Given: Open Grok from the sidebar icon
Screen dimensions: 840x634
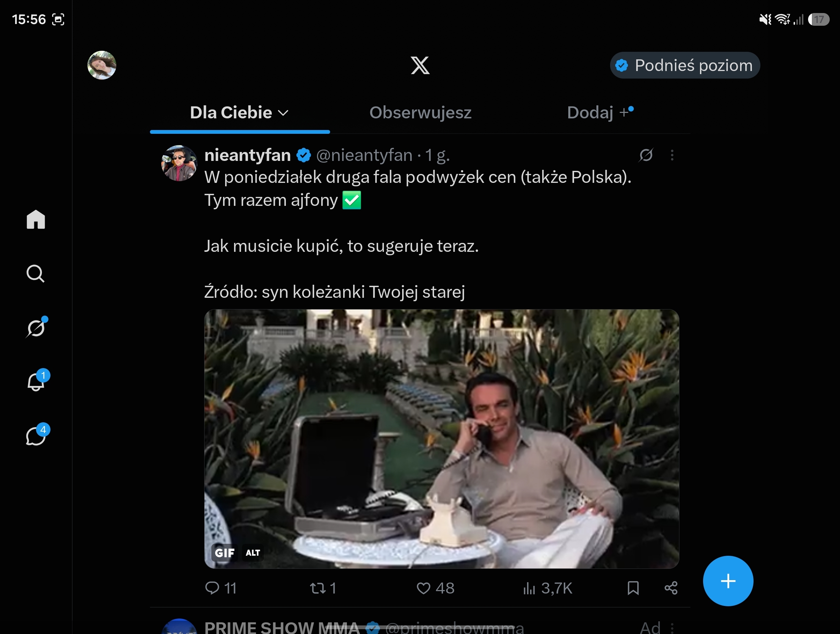Looking at the screenshot, I should coord(36,328).
